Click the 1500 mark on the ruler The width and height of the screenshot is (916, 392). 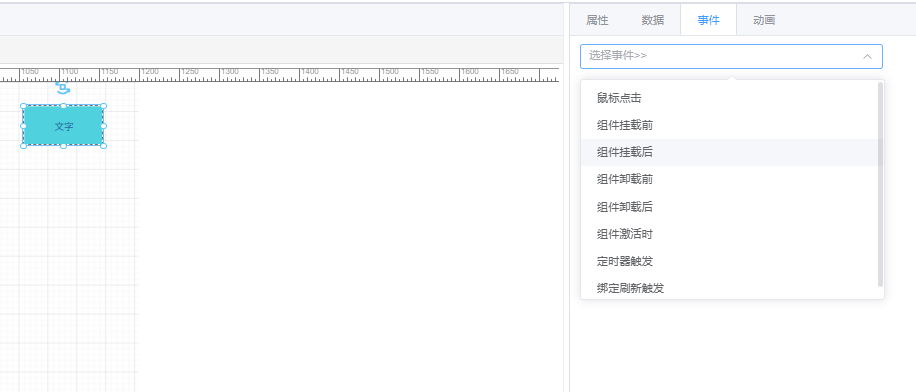tap(390, 71)
